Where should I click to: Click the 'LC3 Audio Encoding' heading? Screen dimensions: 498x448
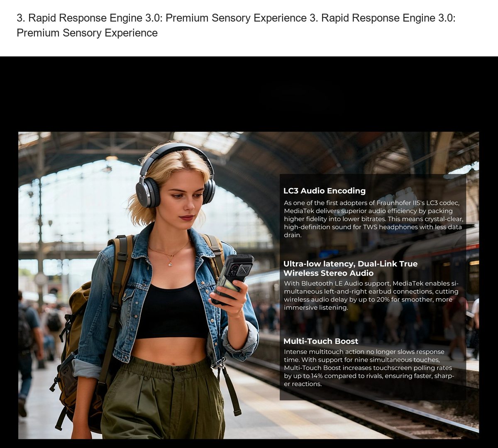tap(324, 191)
